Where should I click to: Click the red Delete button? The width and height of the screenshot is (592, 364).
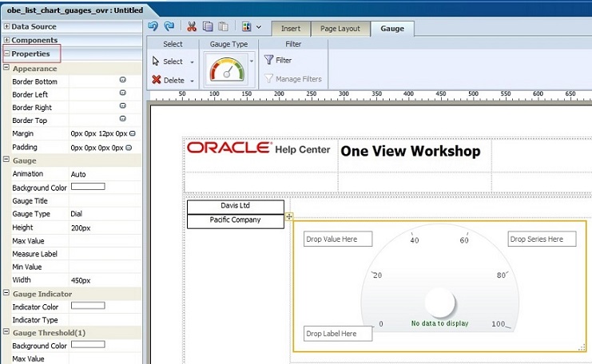169,80
